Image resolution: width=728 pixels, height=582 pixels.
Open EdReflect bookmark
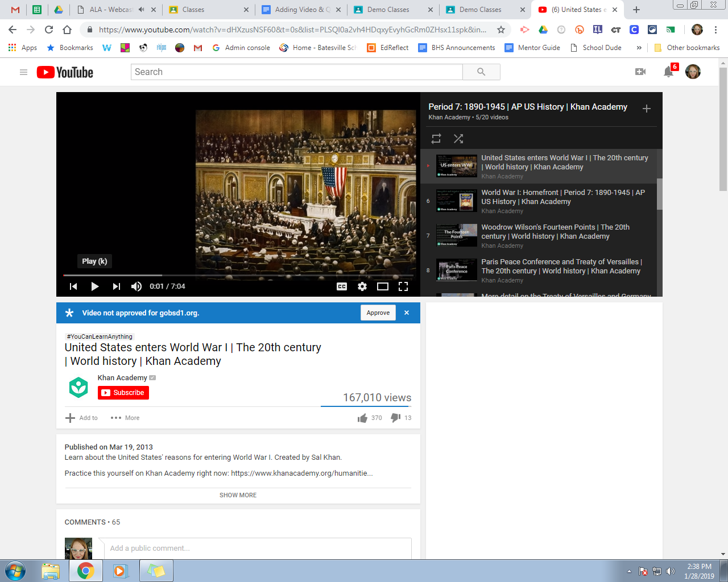(388, 48)
